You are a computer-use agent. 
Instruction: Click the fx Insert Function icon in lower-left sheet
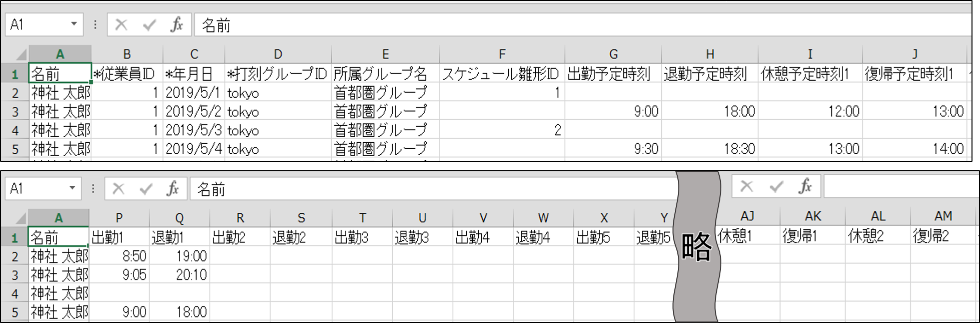pyautogui.click(x=173, y=189)
